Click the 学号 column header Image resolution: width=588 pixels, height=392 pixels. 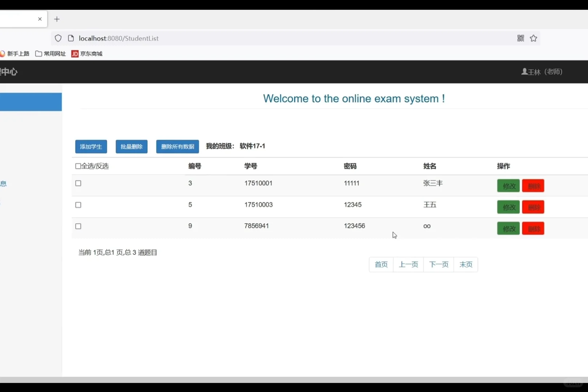(251, 166)
